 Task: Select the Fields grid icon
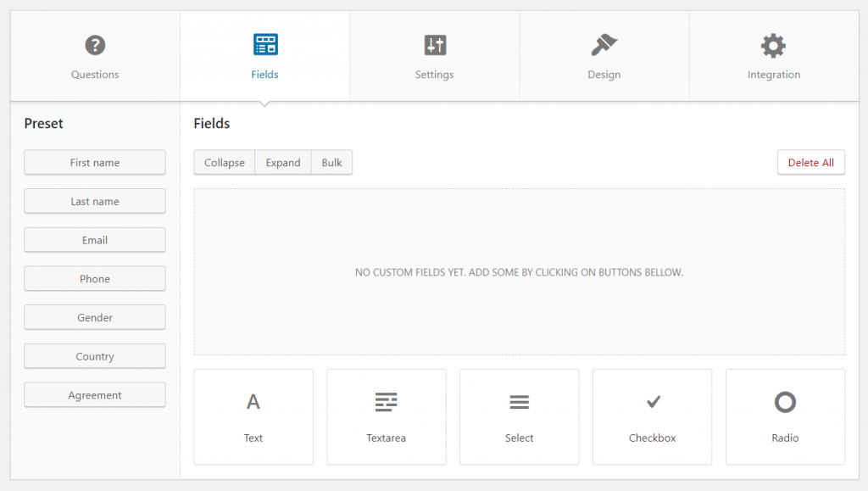[264, 44]
